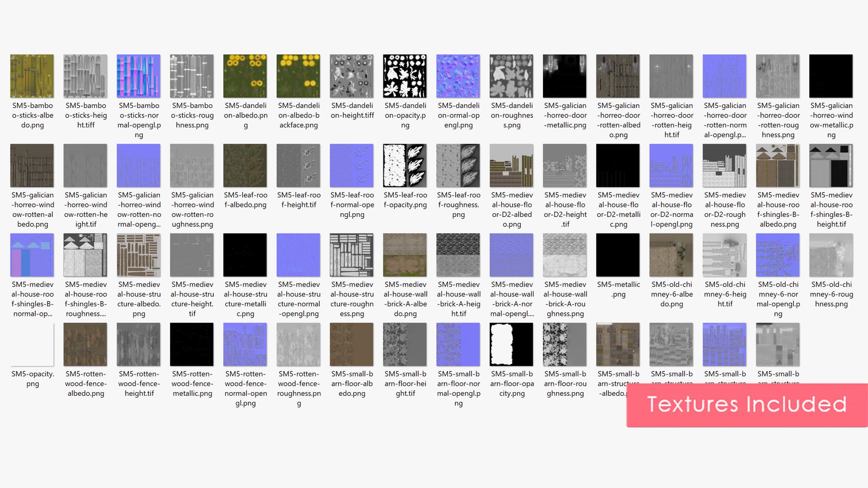Select SM5-medieval-house-floor-D2-albedo.png thumbnail
This screenshot has width=868, height=488.
[511, 165]
